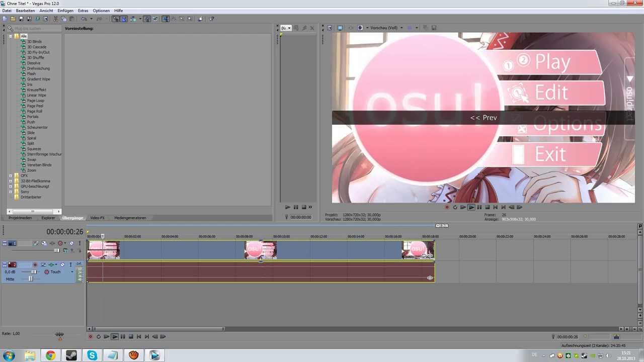Expand the Sony folder

click(x=11, y=192)
